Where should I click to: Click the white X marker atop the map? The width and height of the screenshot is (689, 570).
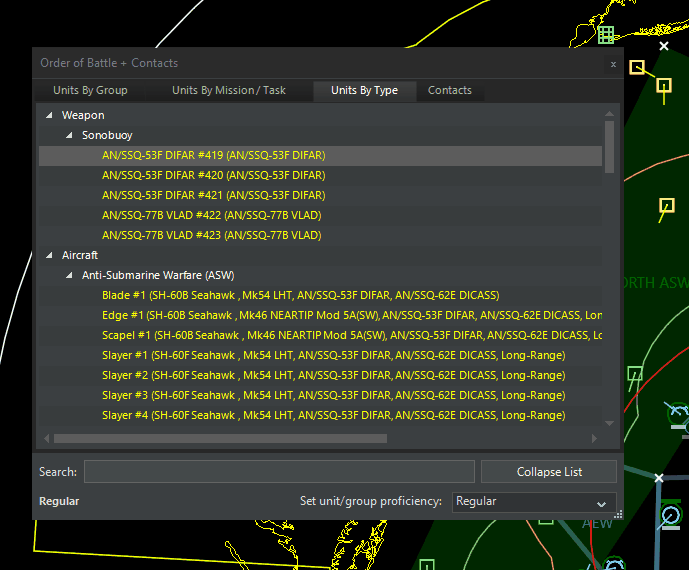click(664, 46)
